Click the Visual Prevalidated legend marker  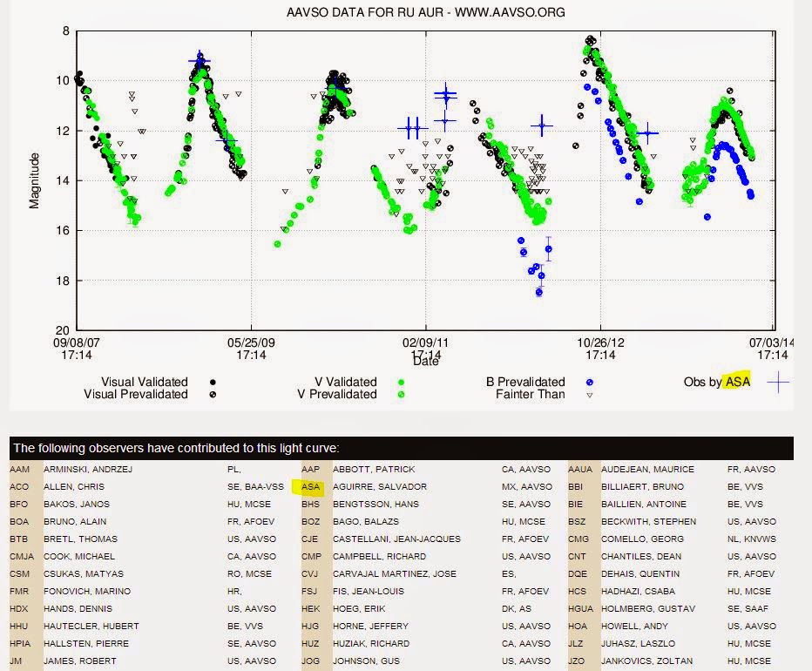[x=213, y=394]
